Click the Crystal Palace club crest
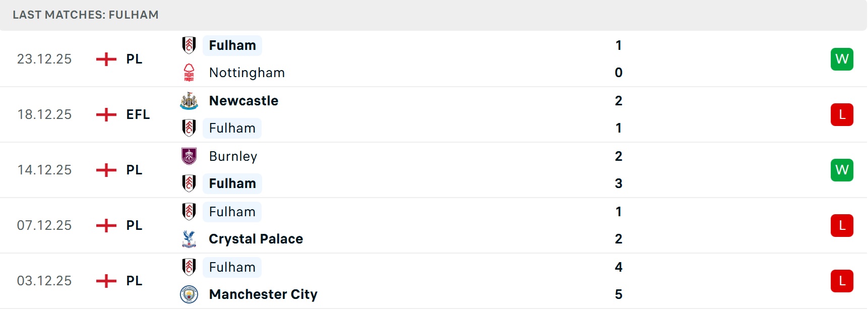The image size is (868, 310). click(189, 239)
